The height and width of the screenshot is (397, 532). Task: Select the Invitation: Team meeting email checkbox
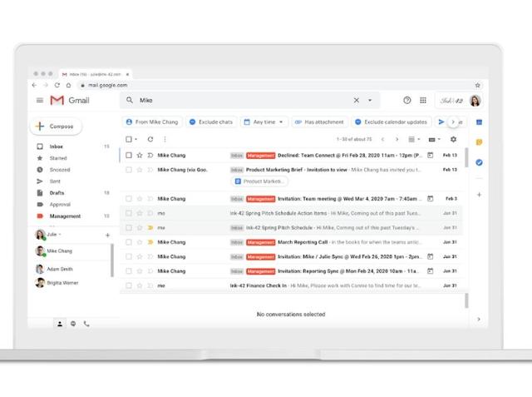click(129, 199)
